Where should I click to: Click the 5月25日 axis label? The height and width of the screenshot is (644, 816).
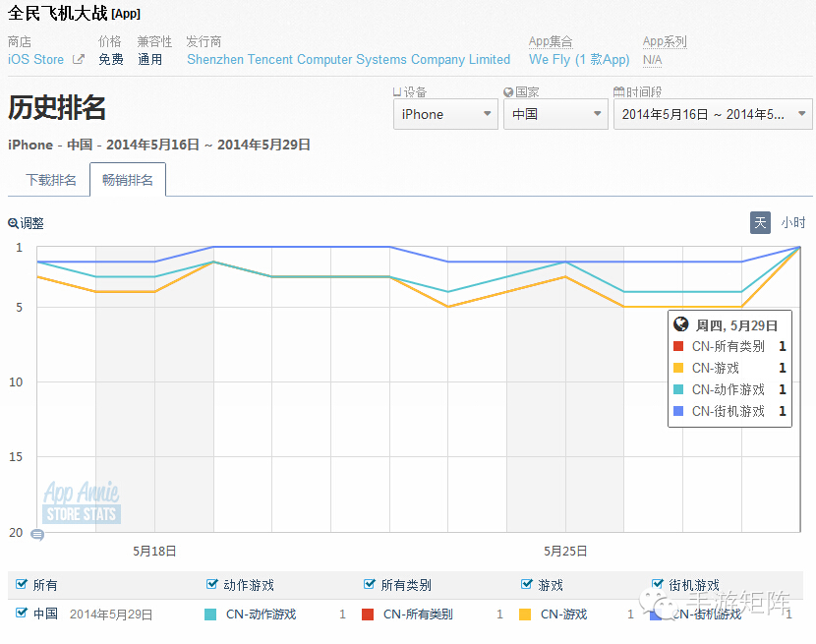pos(565,551)
